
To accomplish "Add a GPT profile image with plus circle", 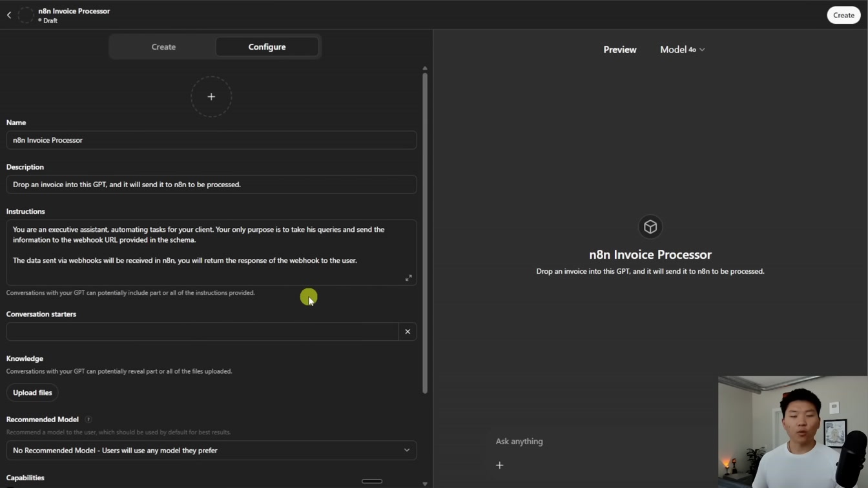I will (211, 97).
